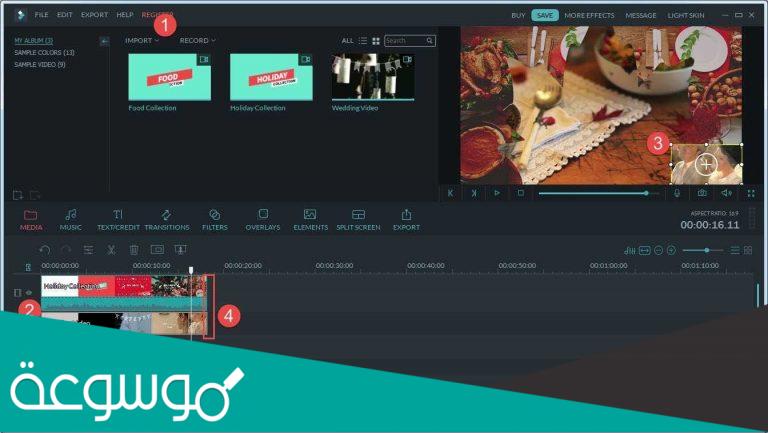Undo the last timeline edit
Image resolution: width=768 pixels, height=433 pixels.
pyautogui.click(x=45, y=250)
